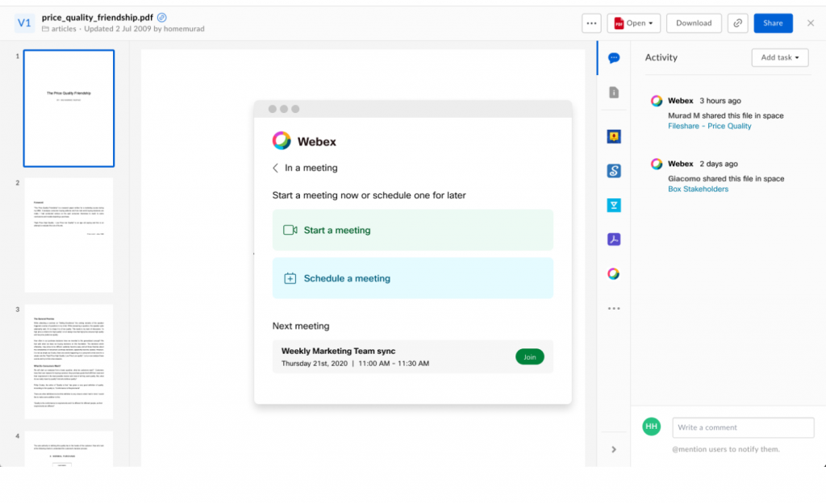Select the Webex icon in the sidebar

pyautogui.click(x=614, y=273)
